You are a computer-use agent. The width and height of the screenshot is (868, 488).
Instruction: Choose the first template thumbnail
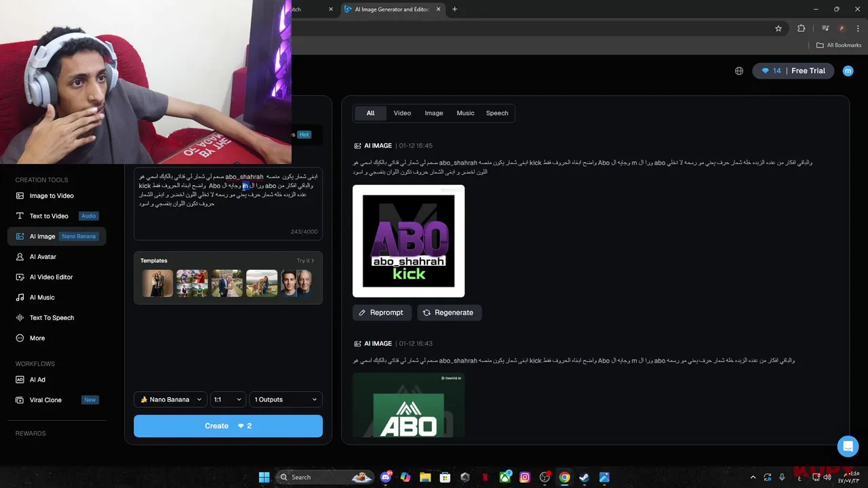[x=157, y=283]
